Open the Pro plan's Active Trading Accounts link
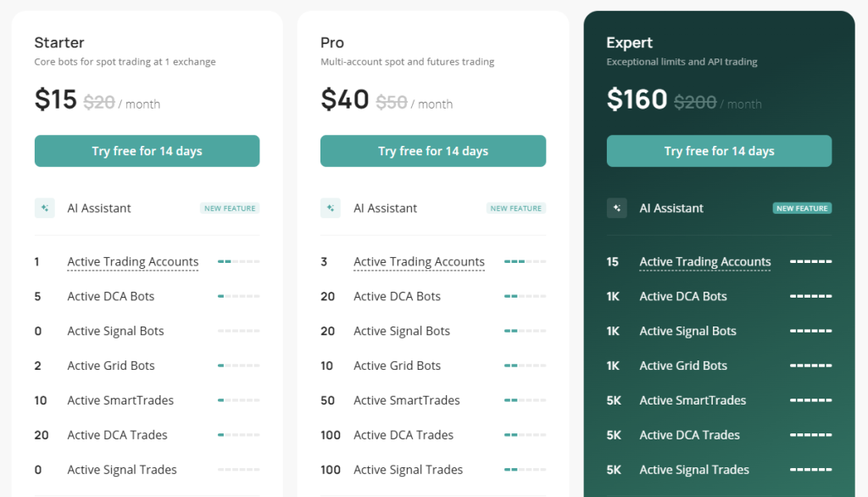 point(419,262)
